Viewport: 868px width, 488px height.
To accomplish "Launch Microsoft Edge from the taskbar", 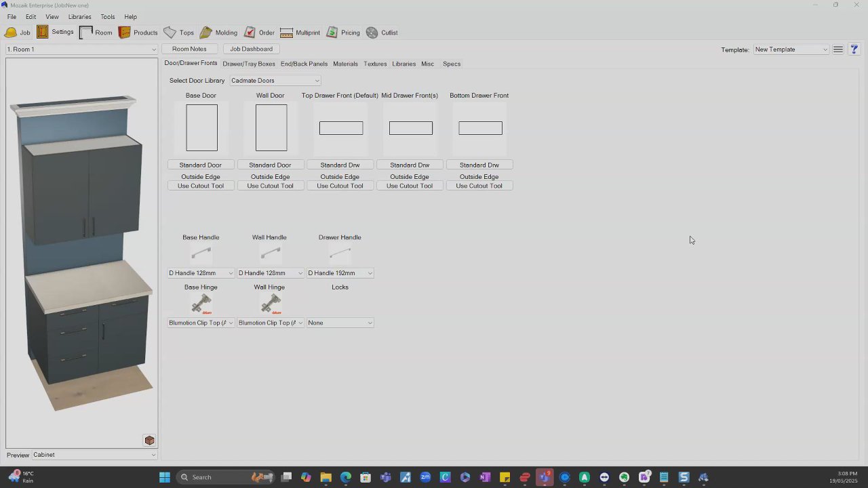I will coord(346,477).
